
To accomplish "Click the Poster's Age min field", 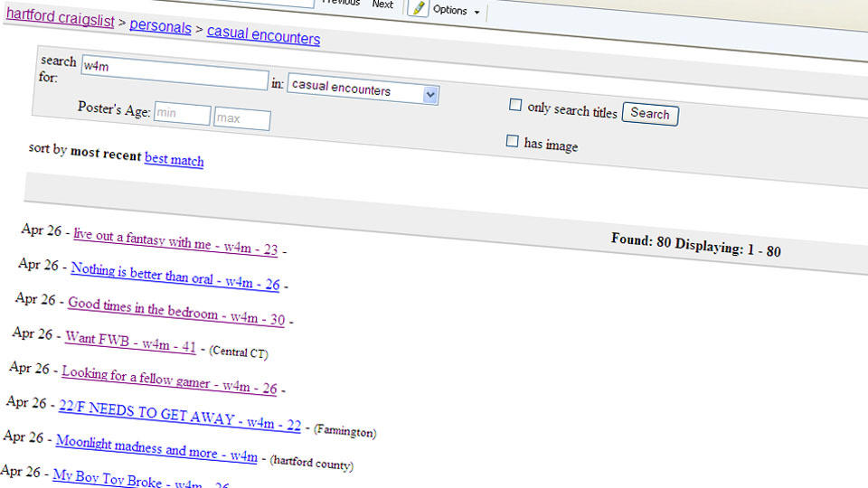I will pos(182,114).
